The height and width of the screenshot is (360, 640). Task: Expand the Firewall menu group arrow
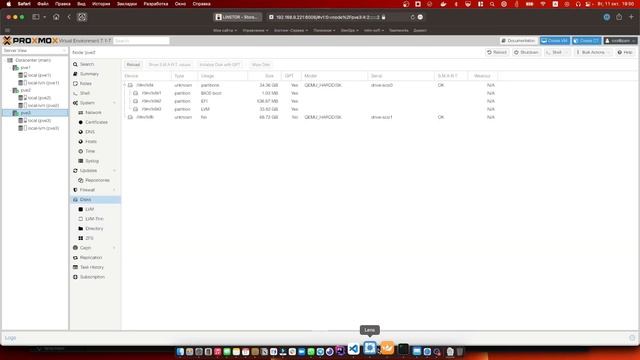[x=114, y=190]
